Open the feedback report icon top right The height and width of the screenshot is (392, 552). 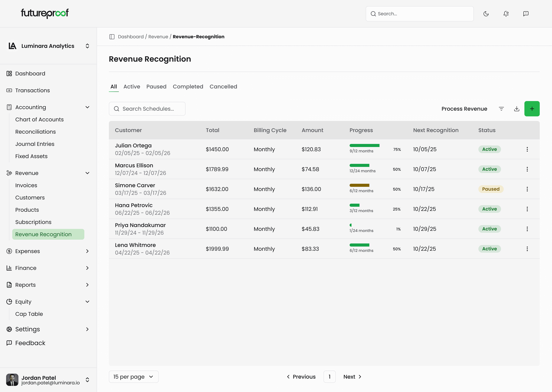coord(526,14)
